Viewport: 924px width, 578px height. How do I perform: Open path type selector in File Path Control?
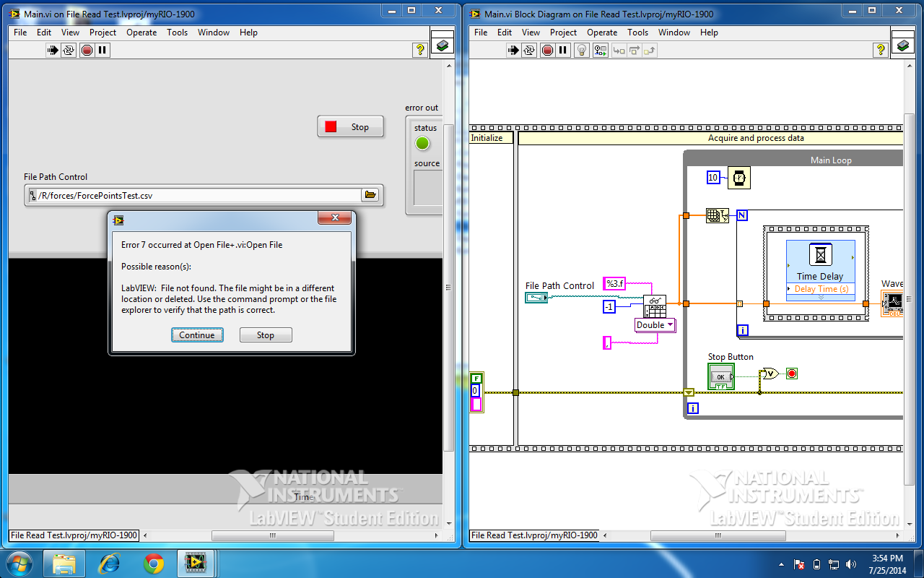point(32,195)
